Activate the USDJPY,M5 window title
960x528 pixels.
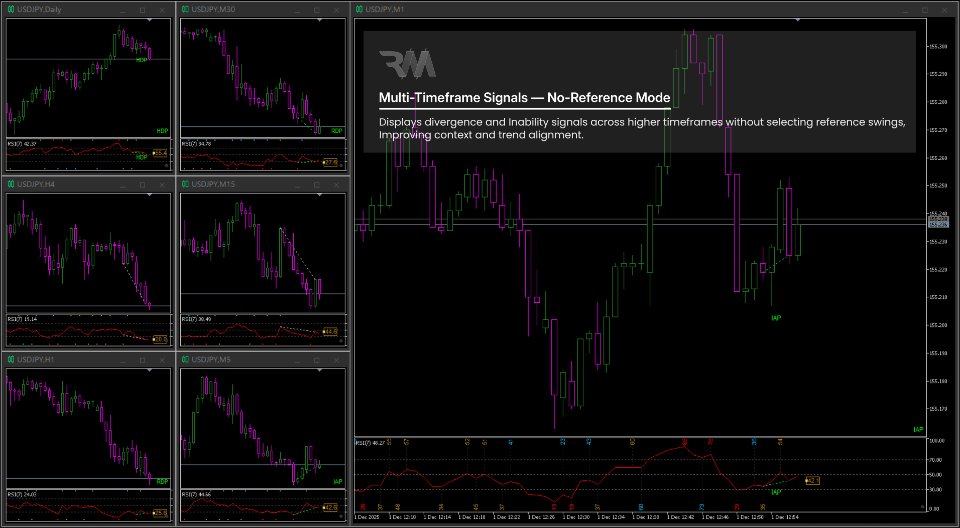click(210, 359)
